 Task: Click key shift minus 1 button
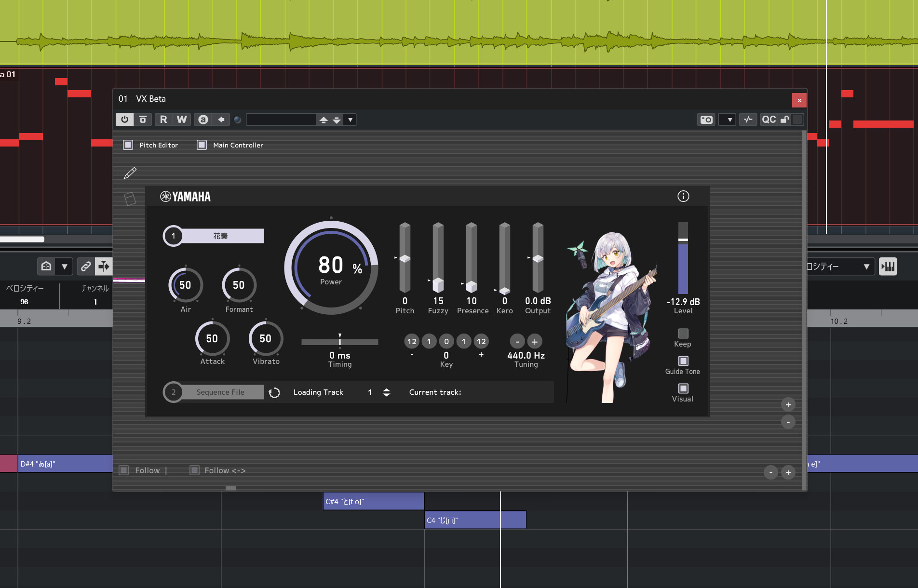[x=429, y=342]
